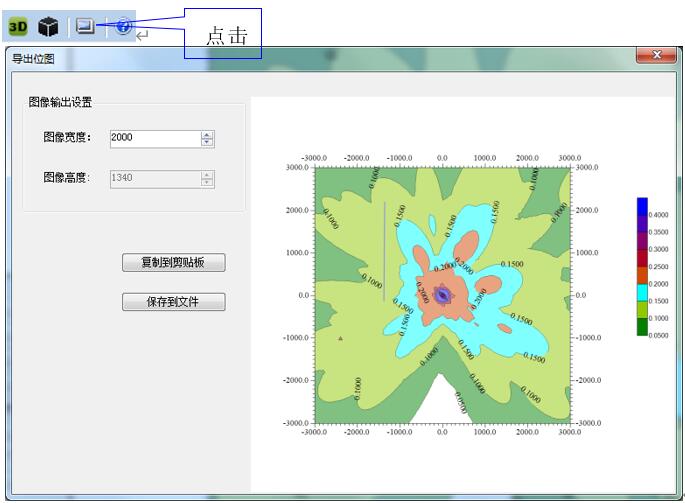Click the 图像宽度 input field
This screenshot has width=685, height=503.
point(152,139)
